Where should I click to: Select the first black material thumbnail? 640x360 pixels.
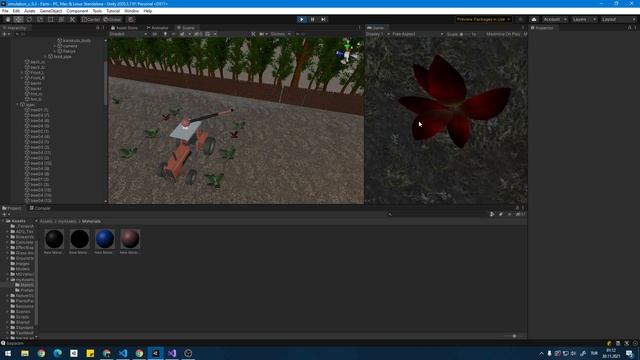point(54,239)
